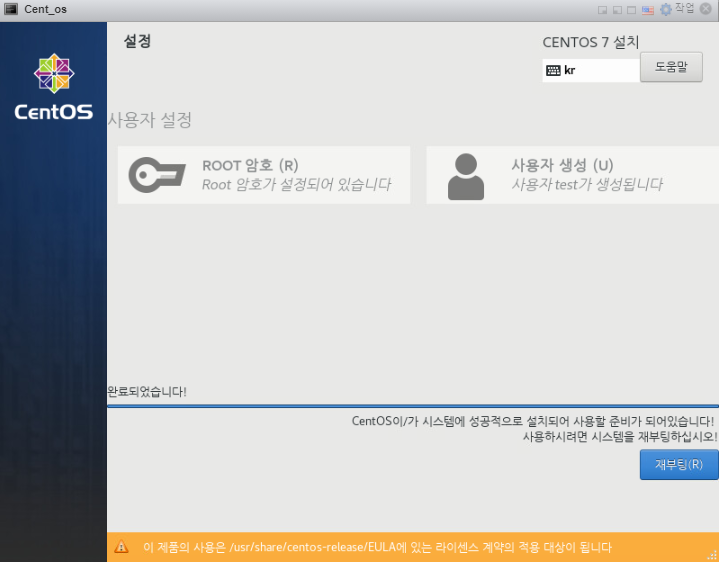
Task: Open the 작업 gear menu
Action: coord(677,9)
